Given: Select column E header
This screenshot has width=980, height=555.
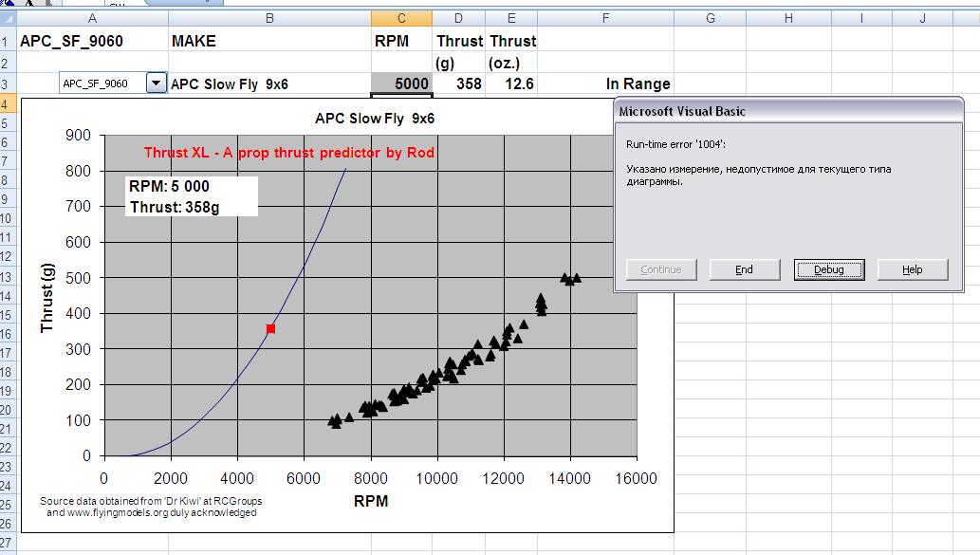Looking at the screenshot, I should coord(511,18).
